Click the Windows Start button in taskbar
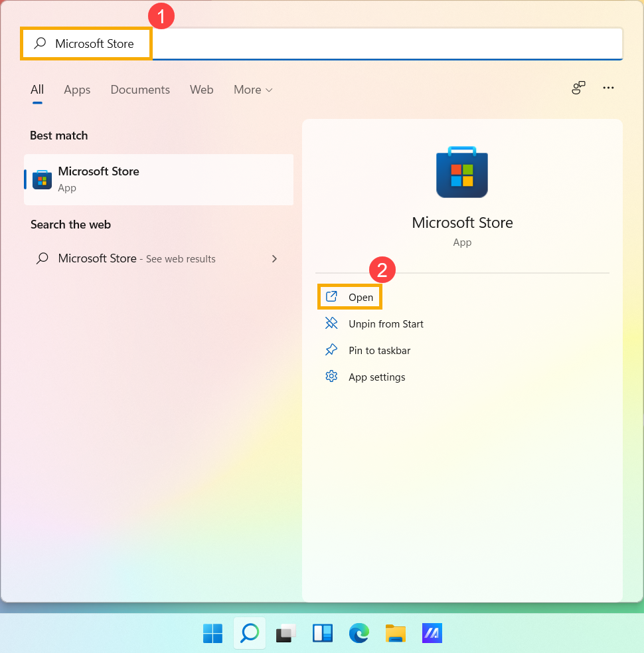644x653 pixels. [x=212, y=634]
